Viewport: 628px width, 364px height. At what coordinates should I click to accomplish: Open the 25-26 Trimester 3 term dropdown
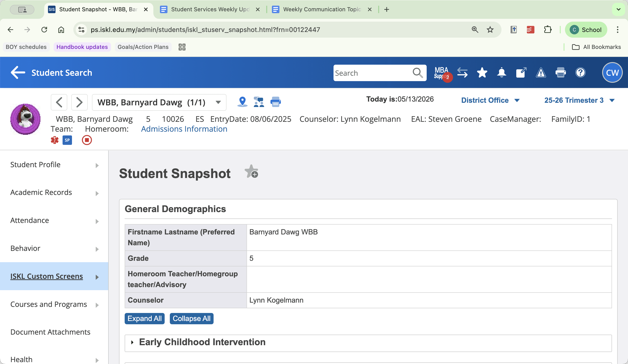point(579,100)
